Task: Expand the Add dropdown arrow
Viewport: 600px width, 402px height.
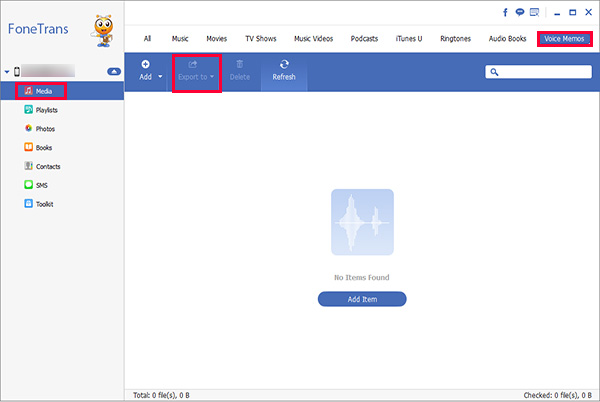Action: point(160,76)
